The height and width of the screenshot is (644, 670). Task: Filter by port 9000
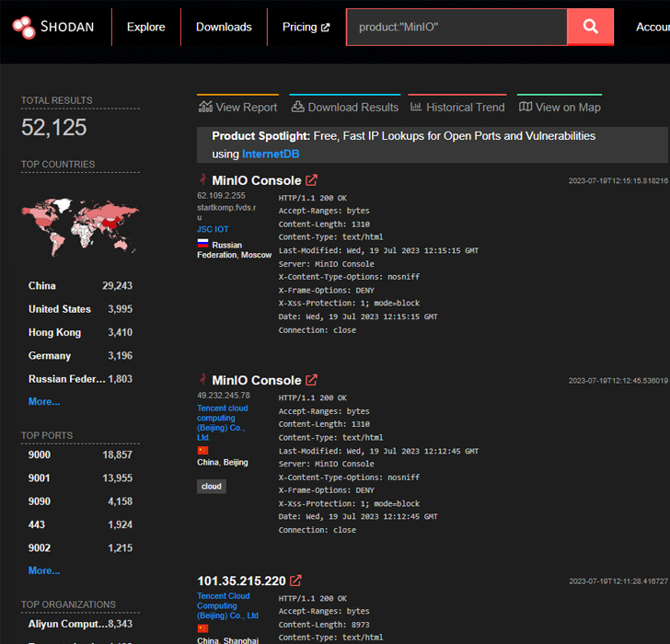(80, 454)
